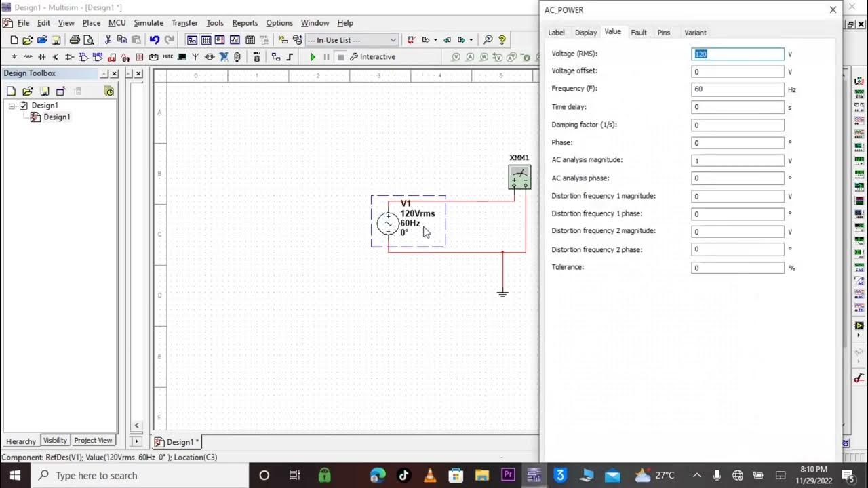Click the Tolerance input field
Viewport: 868px width, 488px height.
click(x=738, y=268)
